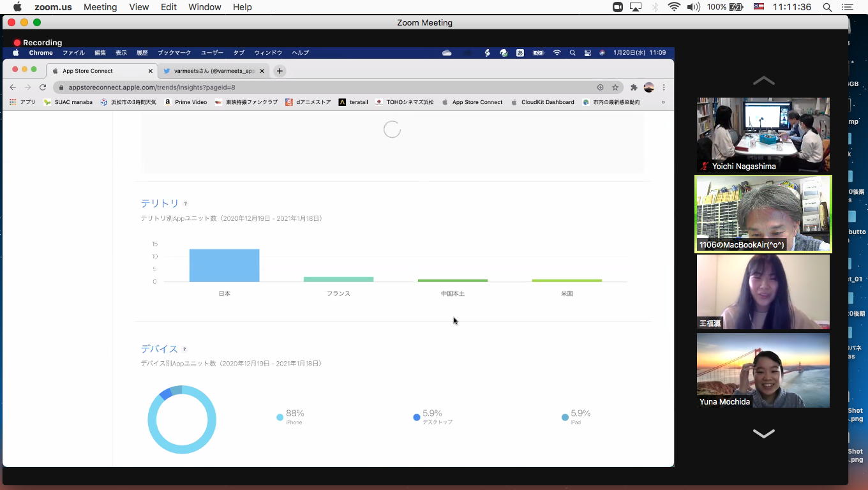Close the varmeetsさん Twitter tab
This screenshot has width=868, height=490.
pos(262,71)
